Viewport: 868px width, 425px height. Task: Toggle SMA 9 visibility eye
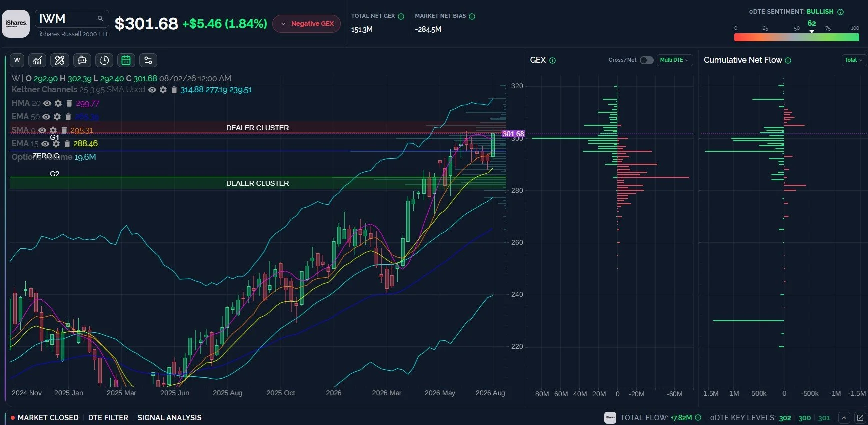(x=42, y=130)
